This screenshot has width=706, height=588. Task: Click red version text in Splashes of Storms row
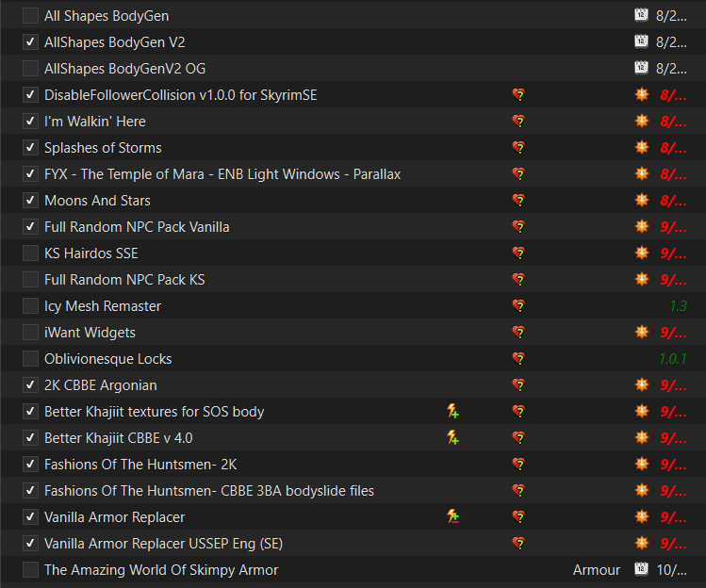673,148
